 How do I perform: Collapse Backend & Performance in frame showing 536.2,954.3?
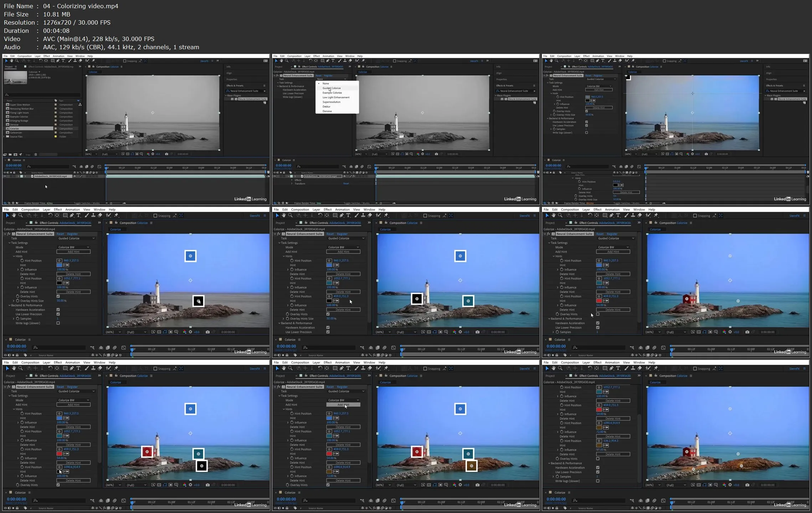click(549, 463)
